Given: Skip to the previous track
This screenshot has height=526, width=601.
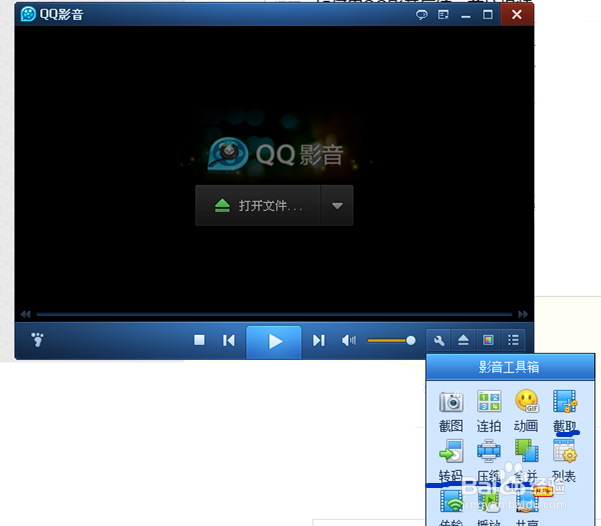Looking at the screenshot, I should (229, 340).
